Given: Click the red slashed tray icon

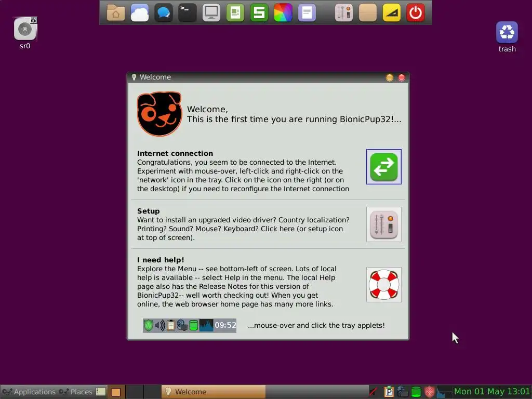Looking at the screenshot, I should [374, 392].
